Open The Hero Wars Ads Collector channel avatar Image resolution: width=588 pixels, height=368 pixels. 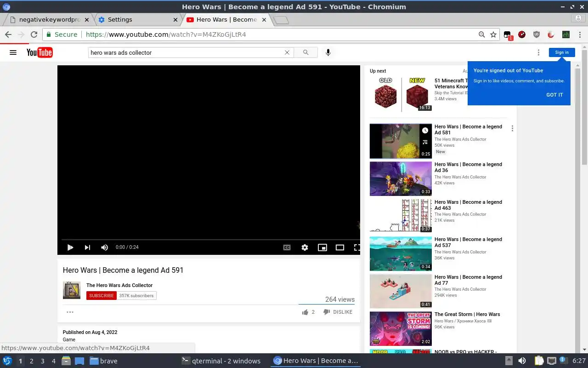click(72, 290)
